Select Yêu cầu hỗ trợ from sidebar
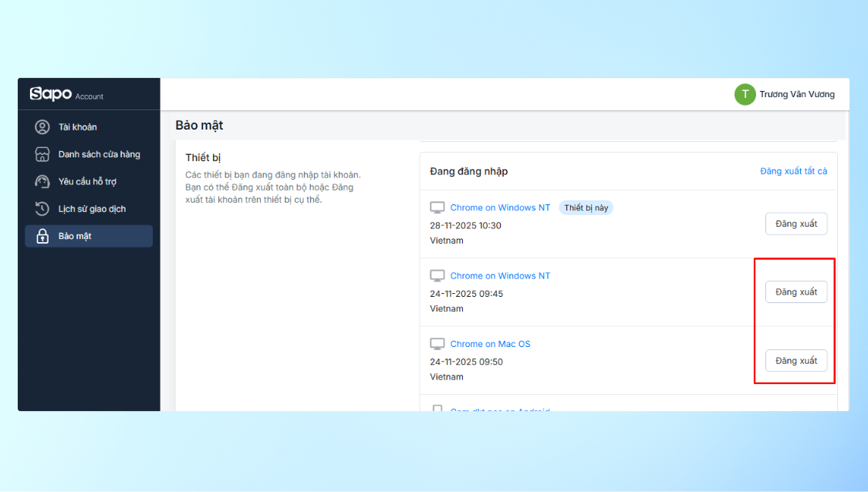868x492 pixels. [x=87, y=182]
